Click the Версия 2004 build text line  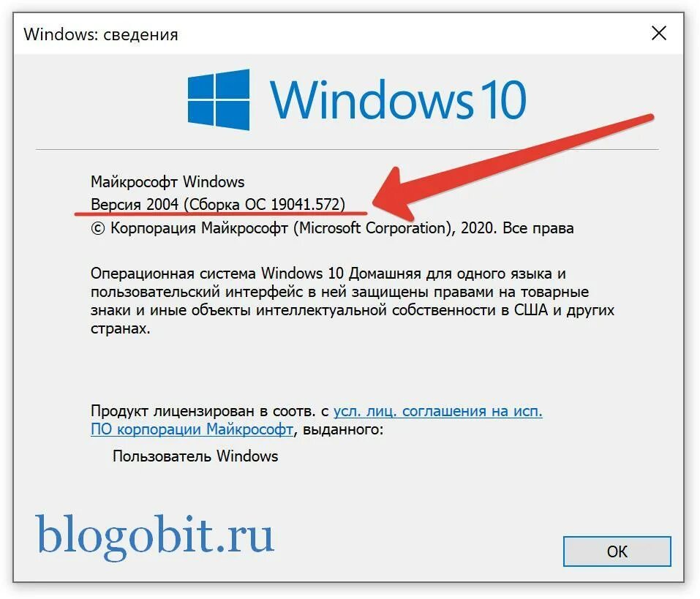(x=218, y=204)
